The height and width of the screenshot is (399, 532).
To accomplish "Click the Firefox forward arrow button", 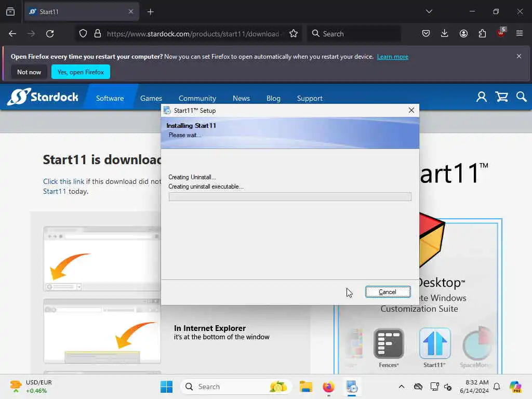I will [x=31, y=34].
